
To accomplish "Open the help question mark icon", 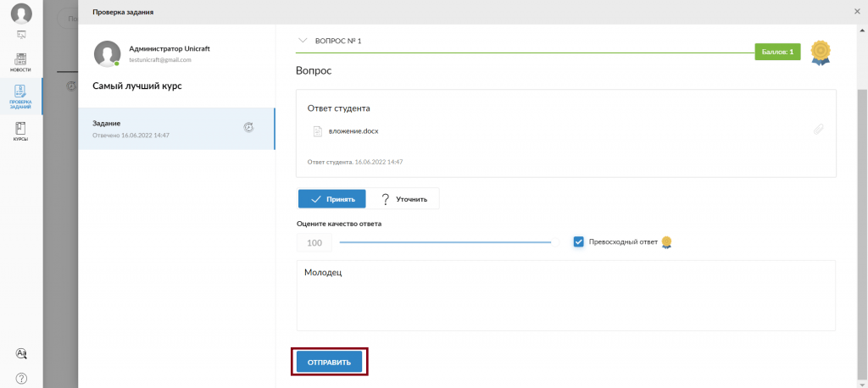I will point(21,379).
